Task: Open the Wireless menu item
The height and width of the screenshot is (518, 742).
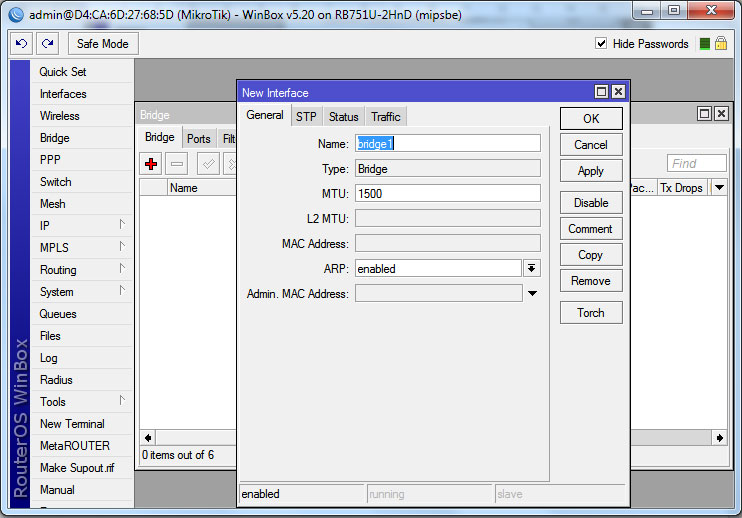Action: click(x=60, y=116)
